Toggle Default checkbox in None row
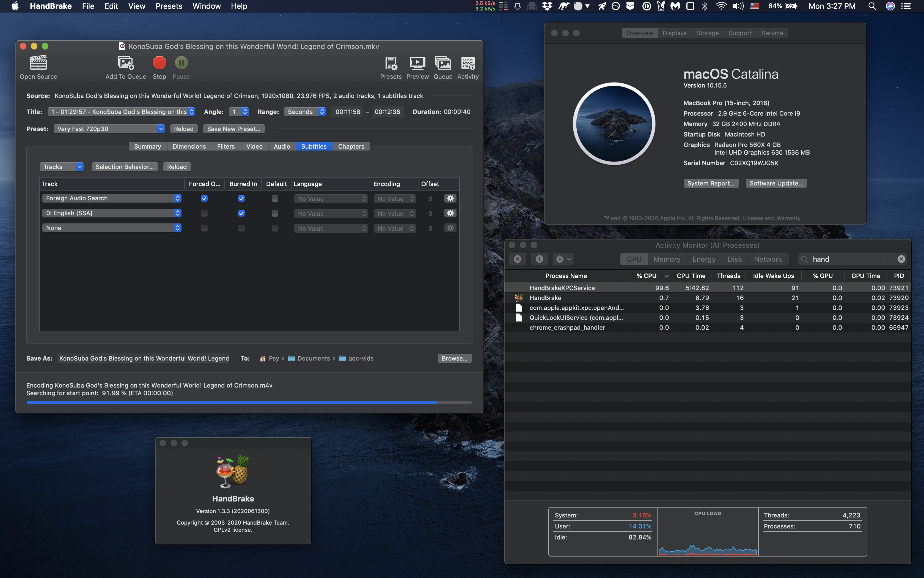Image resolution: width=924 pixels, height=578 pixels. [x=275, y=228]
